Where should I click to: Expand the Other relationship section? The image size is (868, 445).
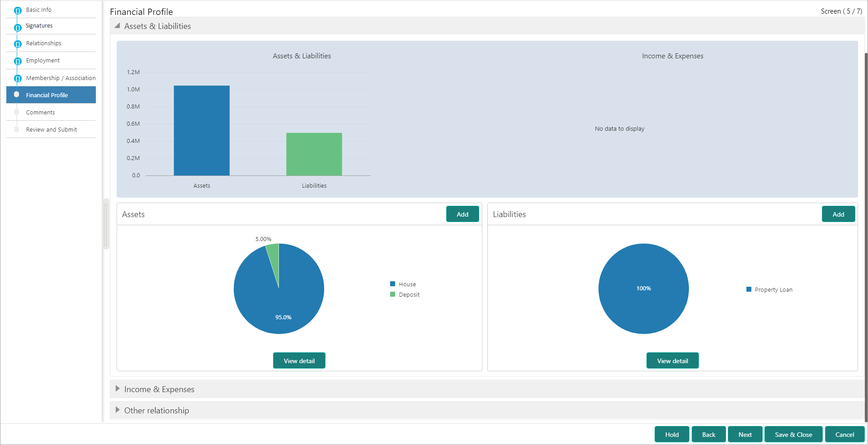click(x=118, y=410)
